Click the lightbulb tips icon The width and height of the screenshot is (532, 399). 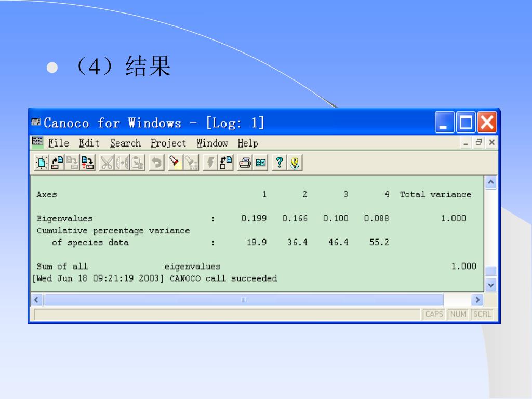click(x=295, y=163)
